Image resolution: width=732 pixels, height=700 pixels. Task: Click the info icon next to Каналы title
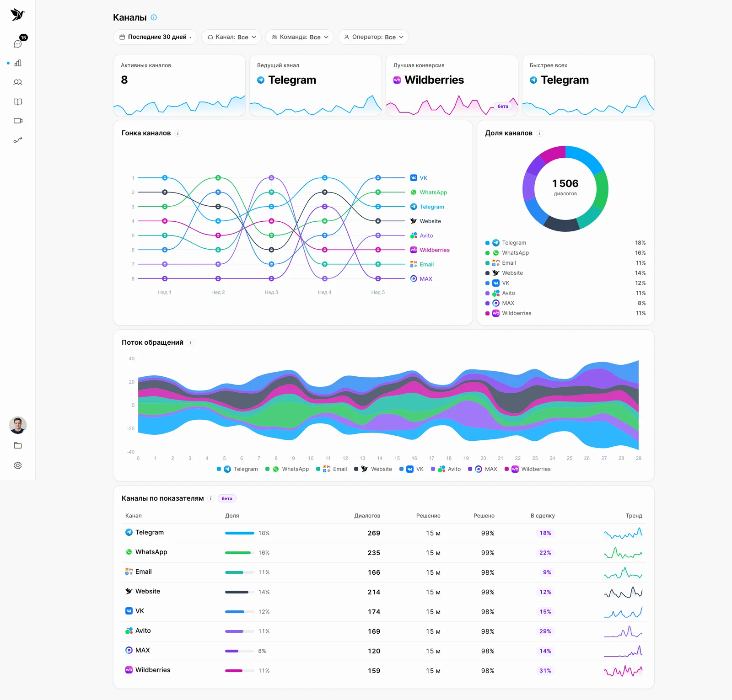click(154, 17)
